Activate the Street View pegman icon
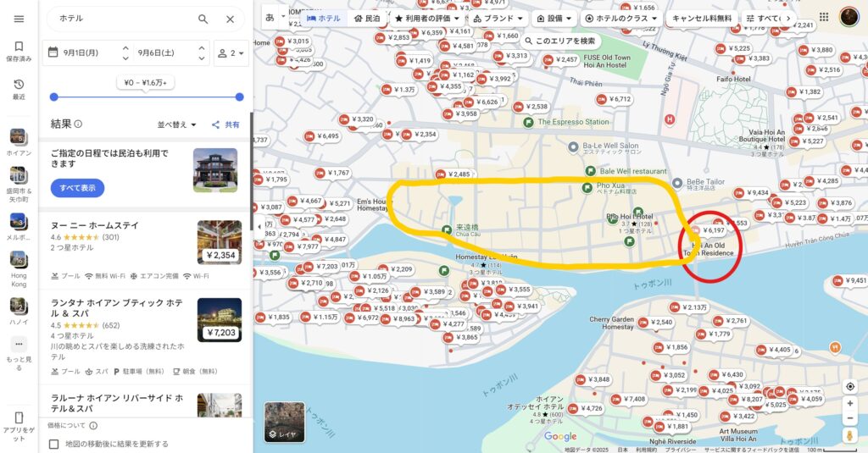Image resolution: width=868 pixels, height=453 pixels. [849, 436]
